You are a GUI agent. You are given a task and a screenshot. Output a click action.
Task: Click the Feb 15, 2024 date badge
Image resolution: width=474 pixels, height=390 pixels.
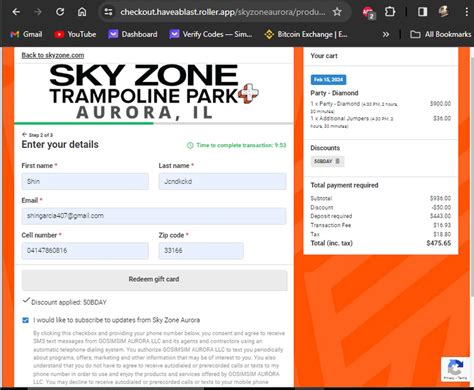(328, 80)
